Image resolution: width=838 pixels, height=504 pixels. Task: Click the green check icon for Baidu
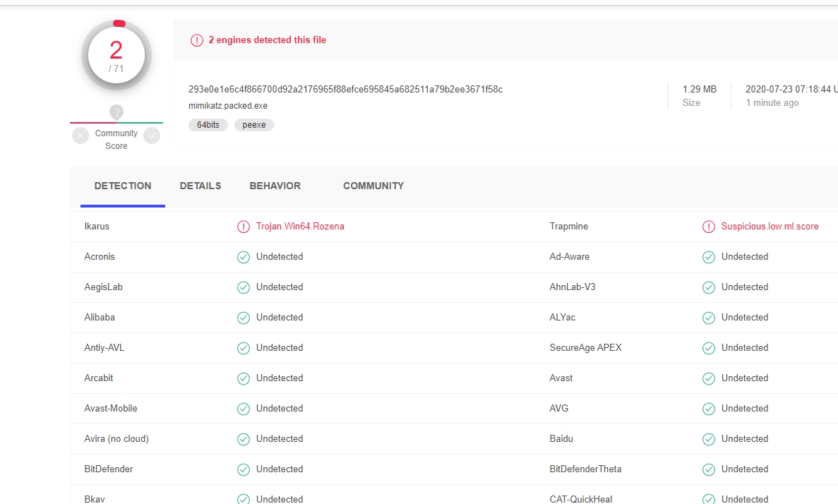(x=709, y=439)
